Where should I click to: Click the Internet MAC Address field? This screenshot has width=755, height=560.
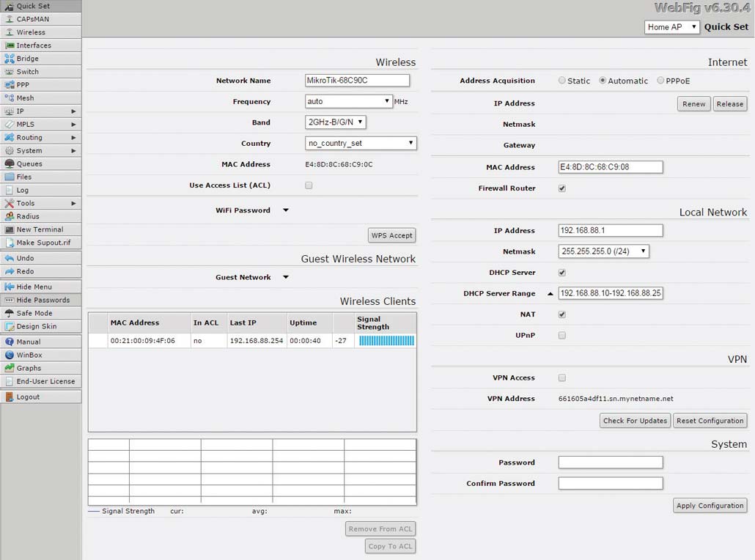click(611, 167)
